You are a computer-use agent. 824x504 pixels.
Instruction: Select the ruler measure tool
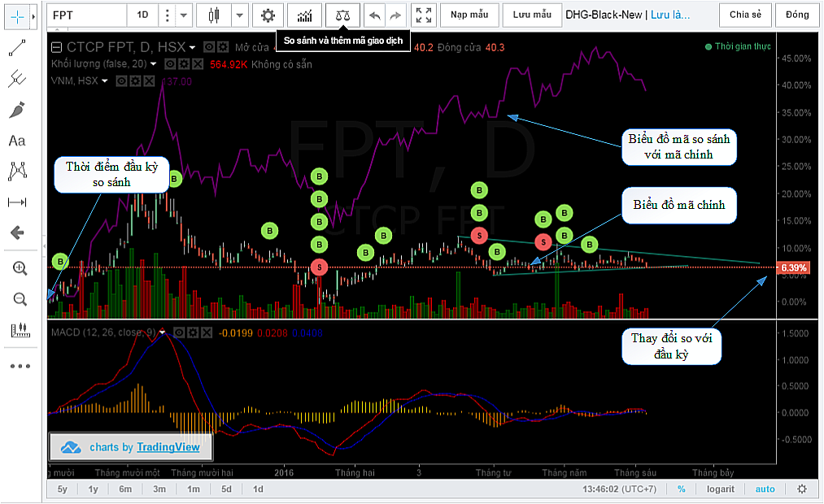coord(20,330)
